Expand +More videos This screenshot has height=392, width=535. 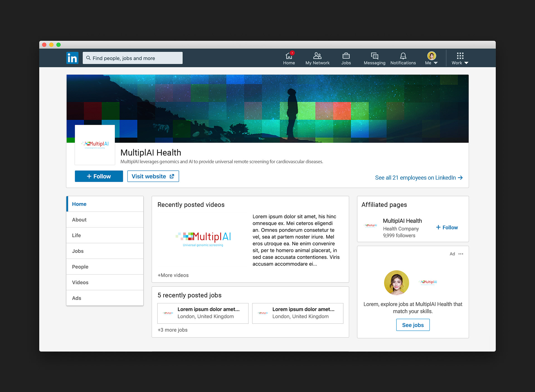tap(173, 275)
